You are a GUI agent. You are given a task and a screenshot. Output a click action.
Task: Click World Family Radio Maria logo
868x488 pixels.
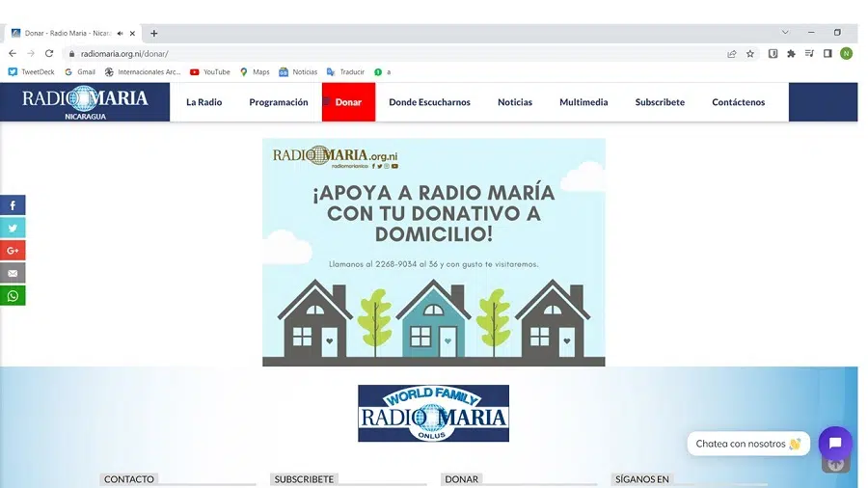[x=433, y=414]
